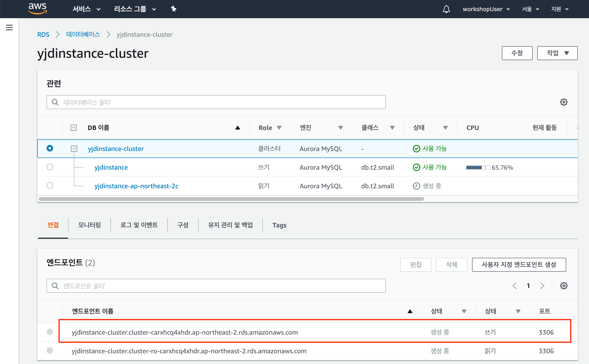Open database table settings gear
Screen dimensions: 589x364
pos(563,102)
